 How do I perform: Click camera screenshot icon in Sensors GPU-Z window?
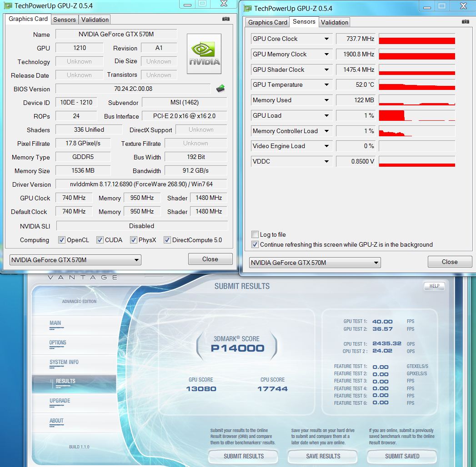click(x=466, y=21)
